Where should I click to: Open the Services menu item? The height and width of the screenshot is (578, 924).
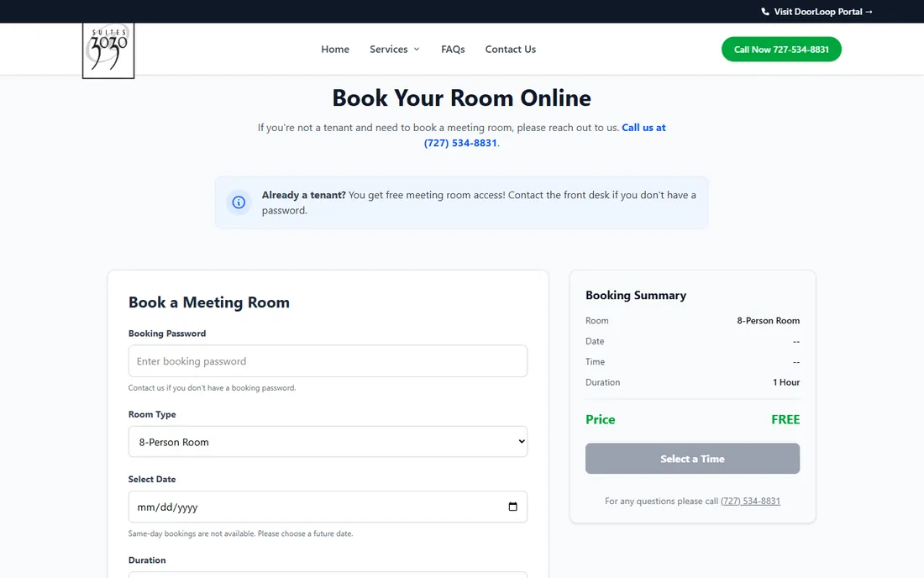(389, 50)
